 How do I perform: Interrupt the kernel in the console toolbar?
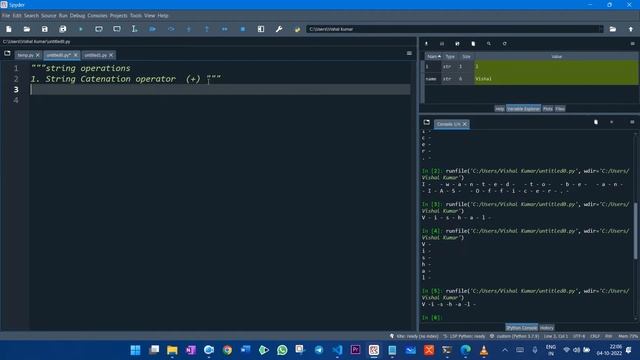[611, 122]
